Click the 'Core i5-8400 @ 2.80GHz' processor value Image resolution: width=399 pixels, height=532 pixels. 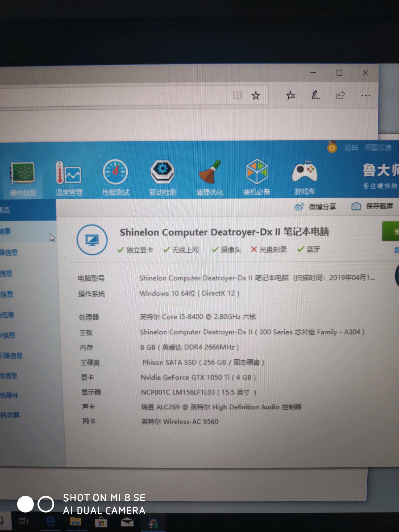tap(198, 317)
